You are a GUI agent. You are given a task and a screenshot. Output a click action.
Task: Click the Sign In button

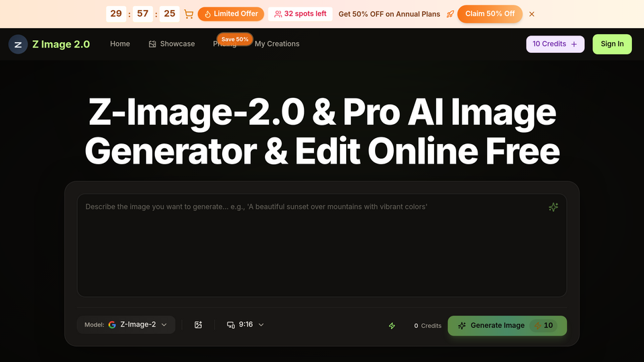point(612,44)
